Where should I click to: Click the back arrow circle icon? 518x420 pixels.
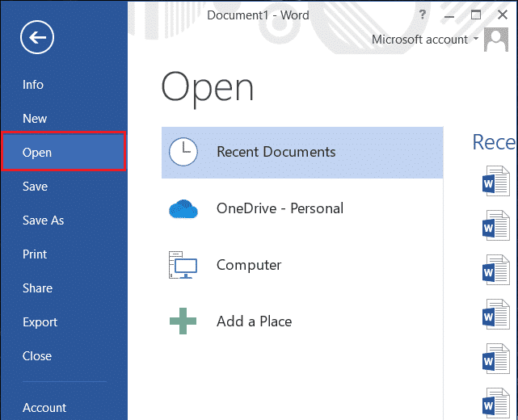coord(40,37)
